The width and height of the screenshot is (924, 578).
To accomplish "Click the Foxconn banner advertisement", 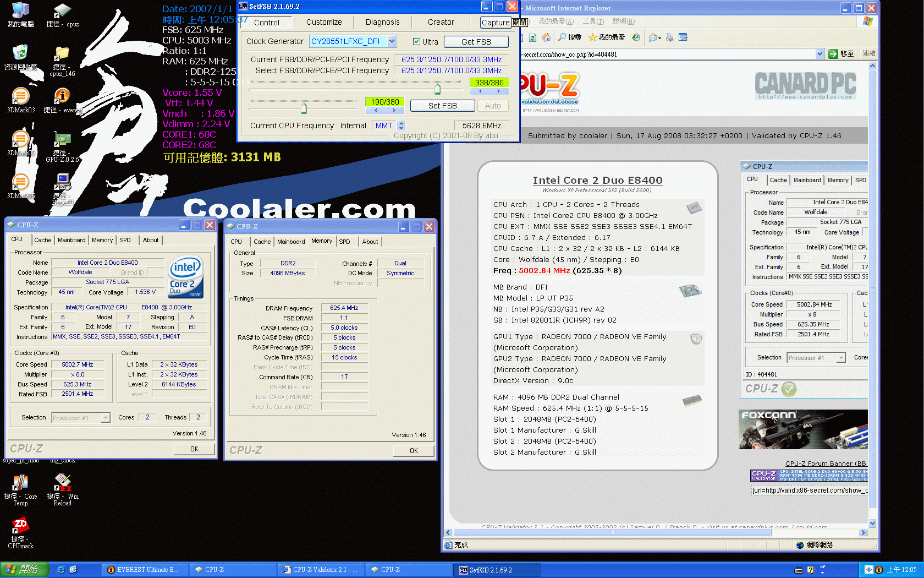I will [x=803, y=429].
